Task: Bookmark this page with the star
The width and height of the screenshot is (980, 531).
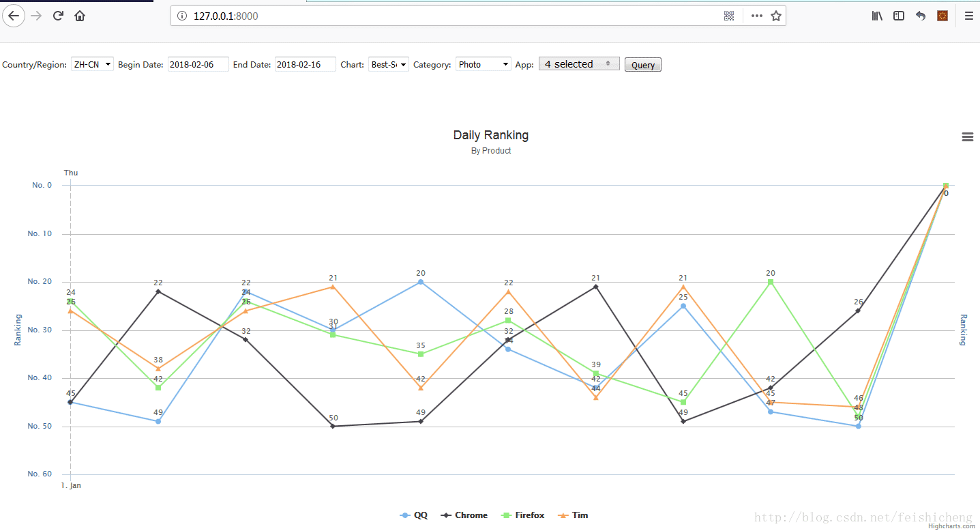Action: click(x=776, y=16)
